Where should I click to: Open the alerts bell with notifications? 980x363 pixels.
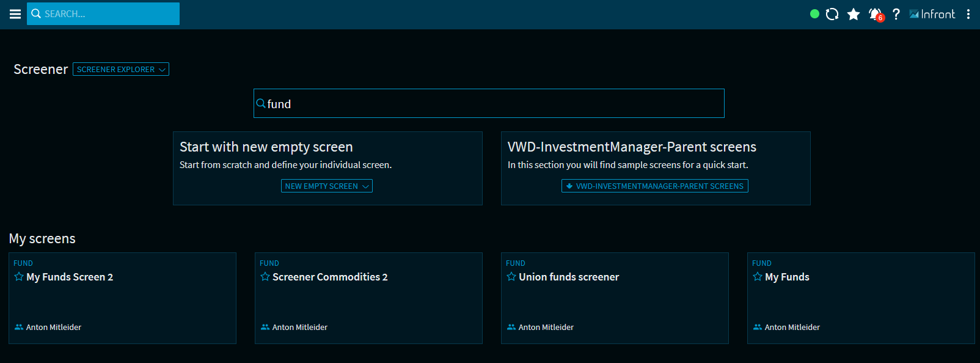[876, 14]
